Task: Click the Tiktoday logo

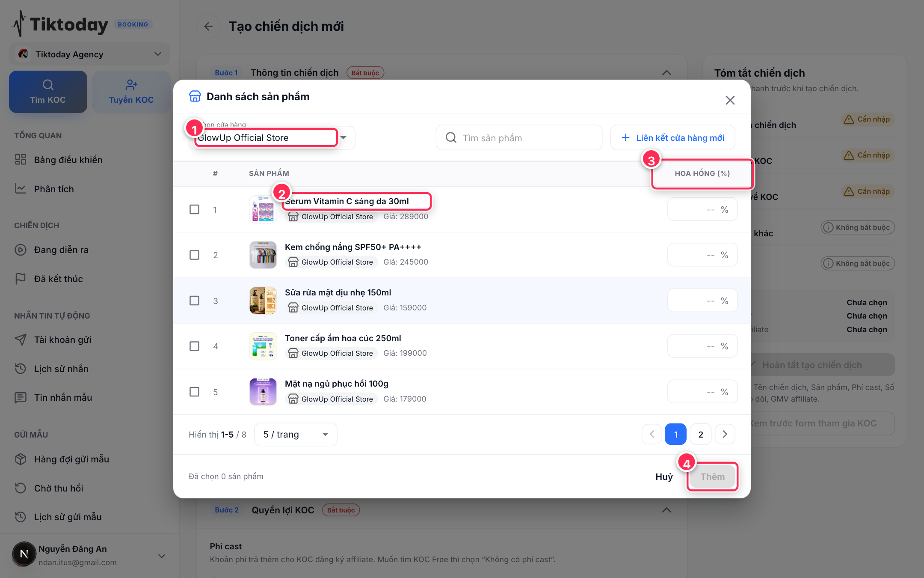Action: click(x=59, y=24)
